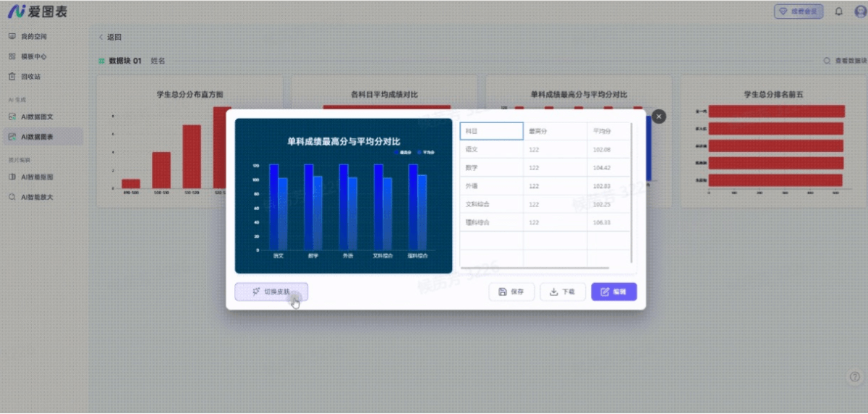Select AI数据图文 sidebar item
868x414 pixels.
[36, 117]
